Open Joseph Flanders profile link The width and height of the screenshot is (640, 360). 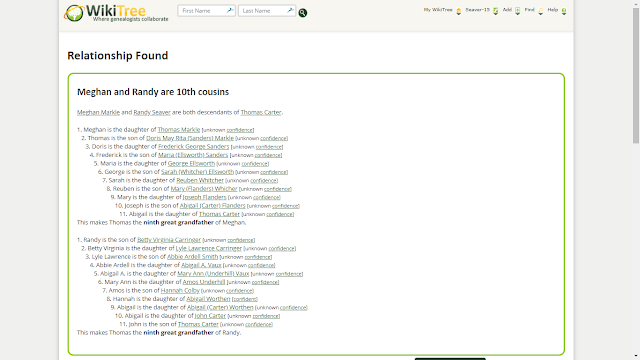204,197
